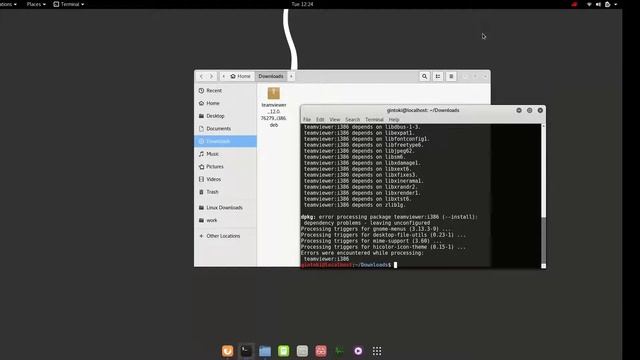Open the power icon in top bar
This screenshot has height=360, width=640.
tap(607, 4)
